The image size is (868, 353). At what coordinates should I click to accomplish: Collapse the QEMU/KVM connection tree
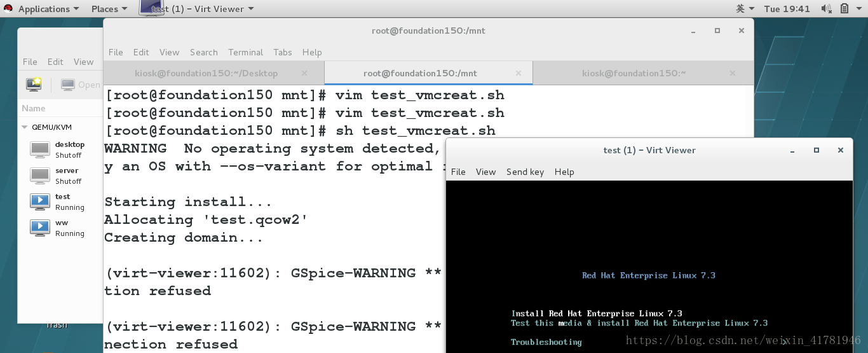25,127
